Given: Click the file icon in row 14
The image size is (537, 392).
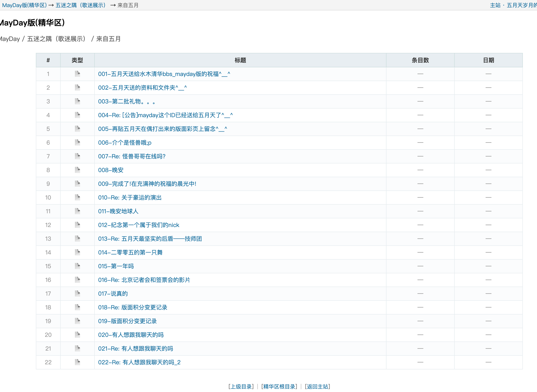Looking at the screenshot, I should pos(77,252).
